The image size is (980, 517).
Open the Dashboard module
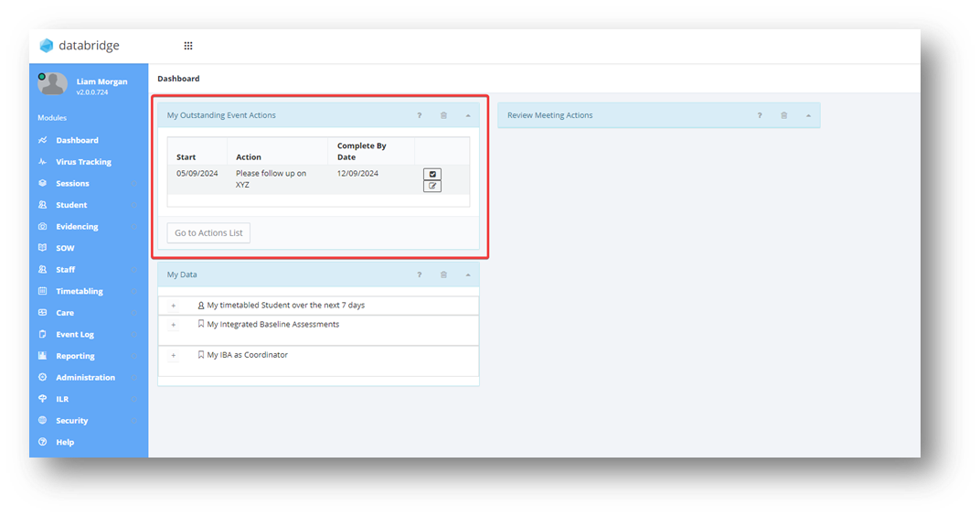77,140
